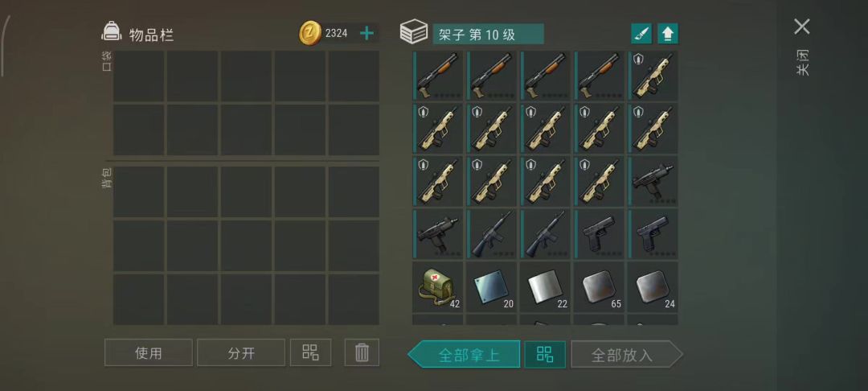Select the first black pistol in shelf
The width and height of the screenshot is (868, 391).
[x=599, y=233]
